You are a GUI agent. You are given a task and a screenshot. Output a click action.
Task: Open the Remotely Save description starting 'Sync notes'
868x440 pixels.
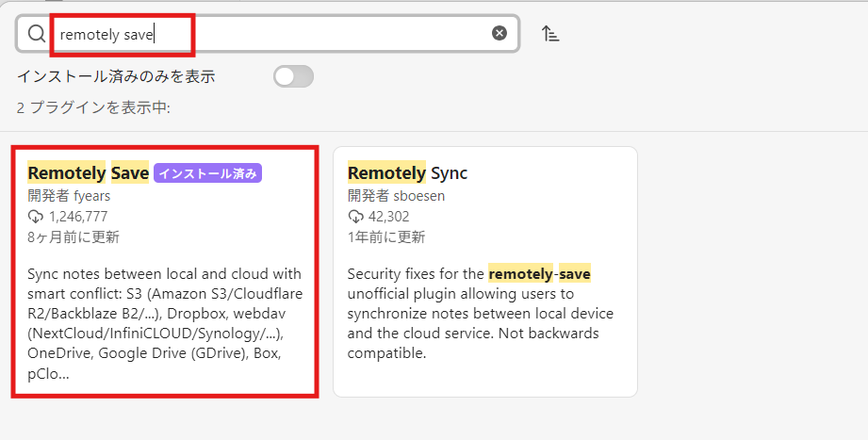click(165, 324)
